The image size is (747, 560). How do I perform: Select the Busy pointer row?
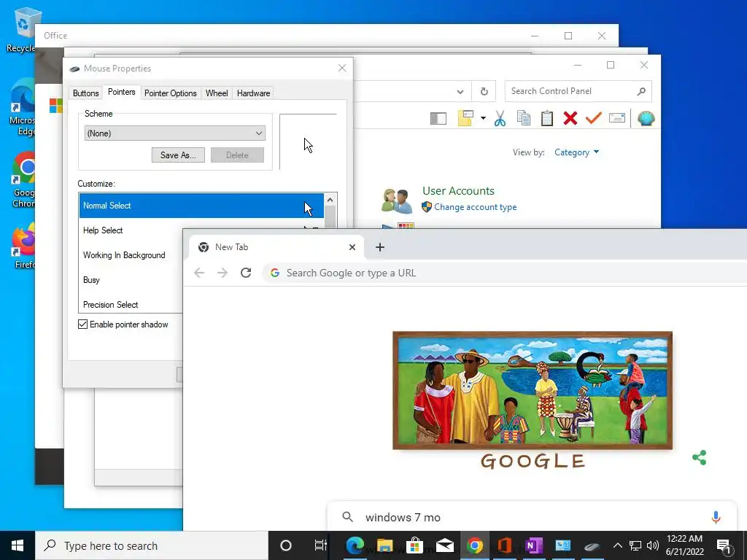(x=131, y=280)
